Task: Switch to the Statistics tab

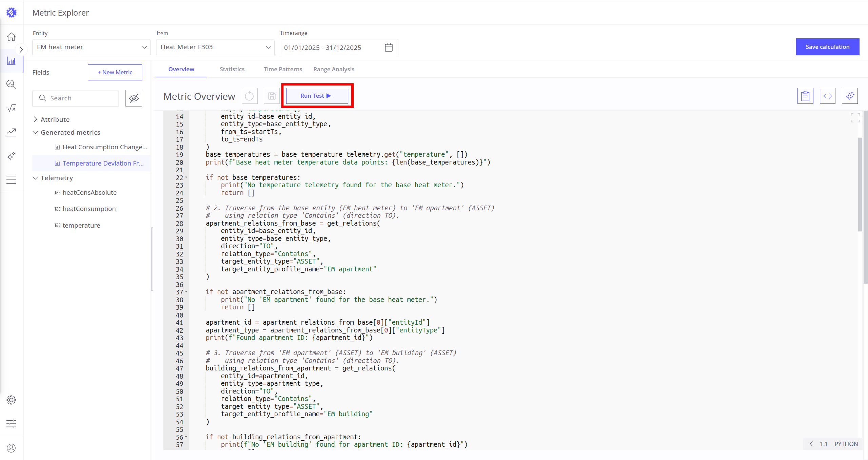Action: tap(232, 69)
